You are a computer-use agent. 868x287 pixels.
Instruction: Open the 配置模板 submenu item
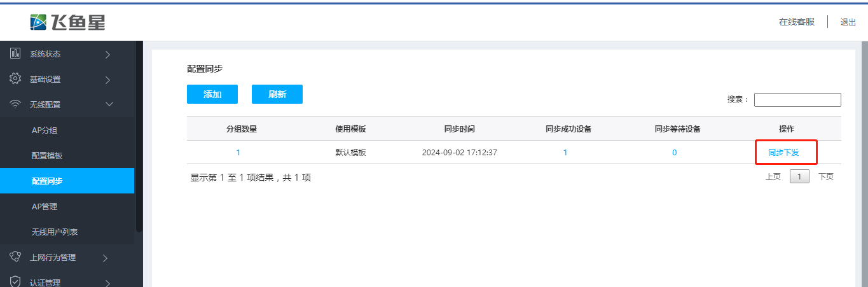(x=47, y=156)
